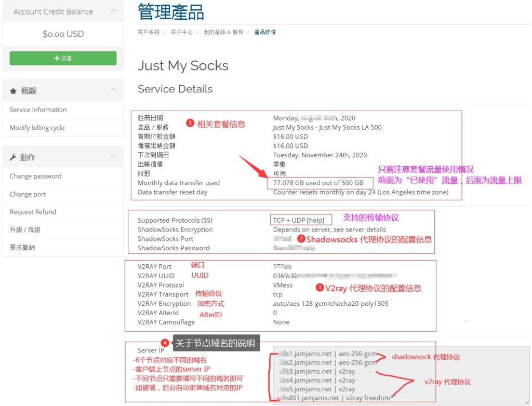This screenshot has width=532, height=406.
Task: Click the s5.jamjams.net v2ray server row
Action: pyautogui.click(x=317, y=389)
